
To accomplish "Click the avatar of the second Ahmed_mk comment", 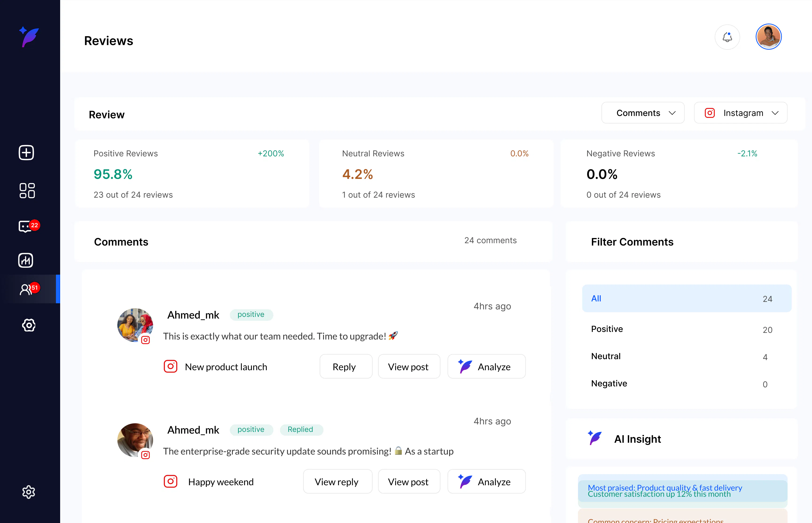I will (x=135, y=440).
